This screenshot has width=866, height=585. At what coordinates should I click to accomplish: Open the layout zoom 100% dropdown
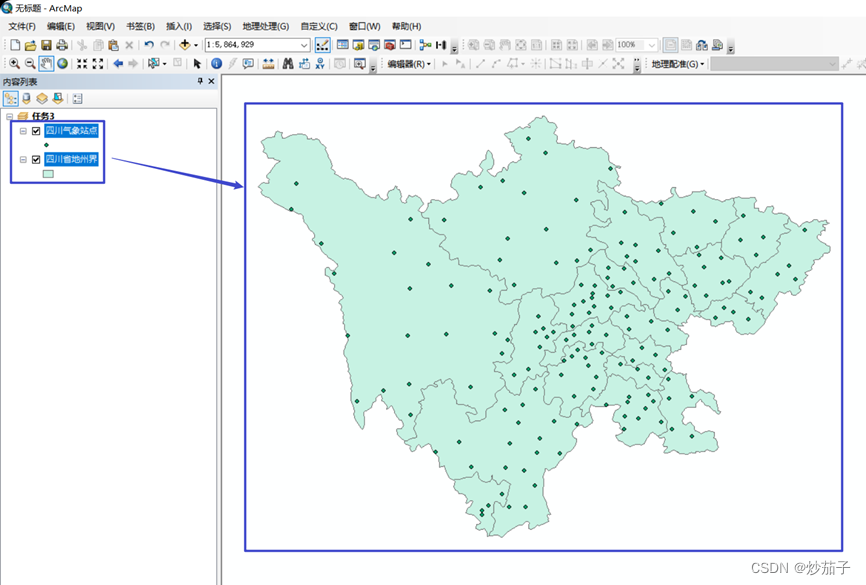(x=652, y=45)
